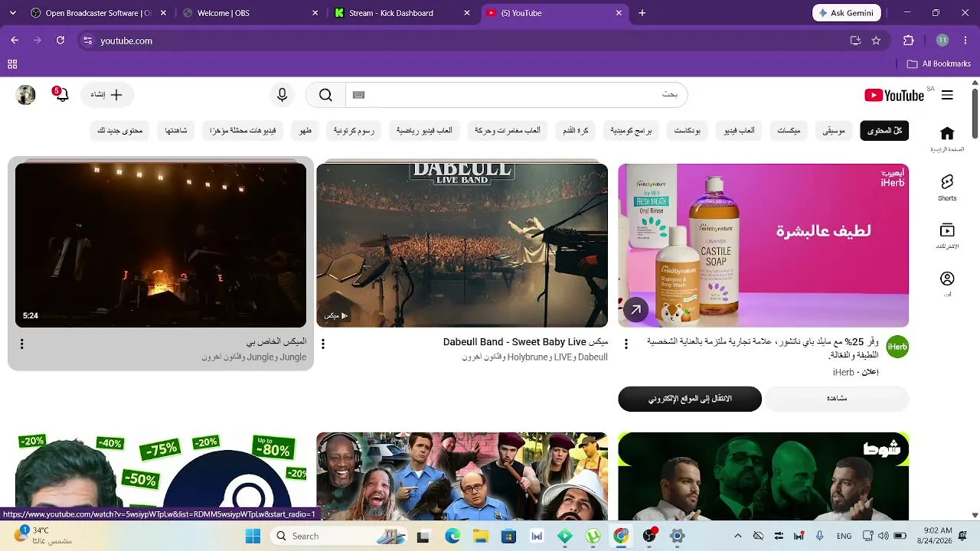Open the iHerb castile soap ad thumbnail
This screenshot has width=980, height=551.
[763, 246]
